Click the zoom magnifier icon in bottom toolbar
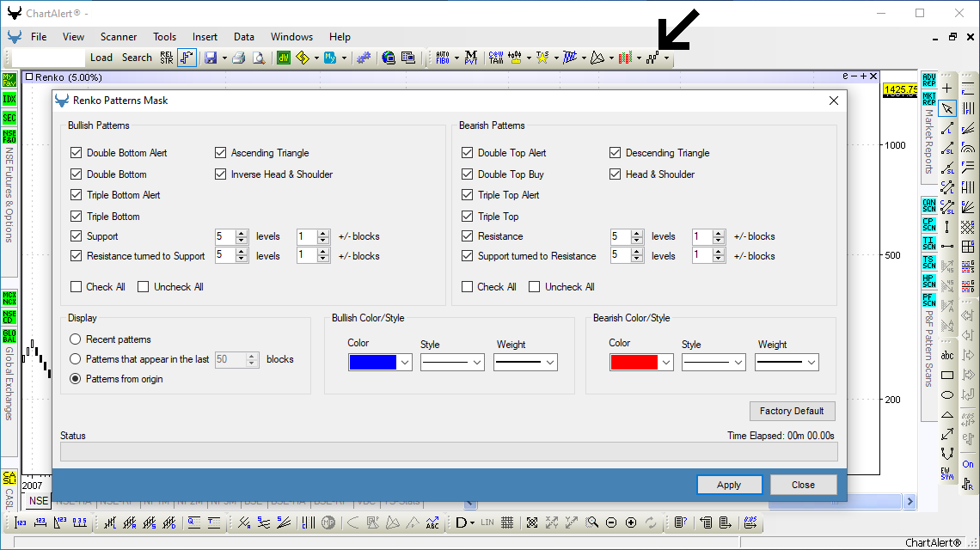The width and height of the screenshot is (980, 550). tap(591, 522)
